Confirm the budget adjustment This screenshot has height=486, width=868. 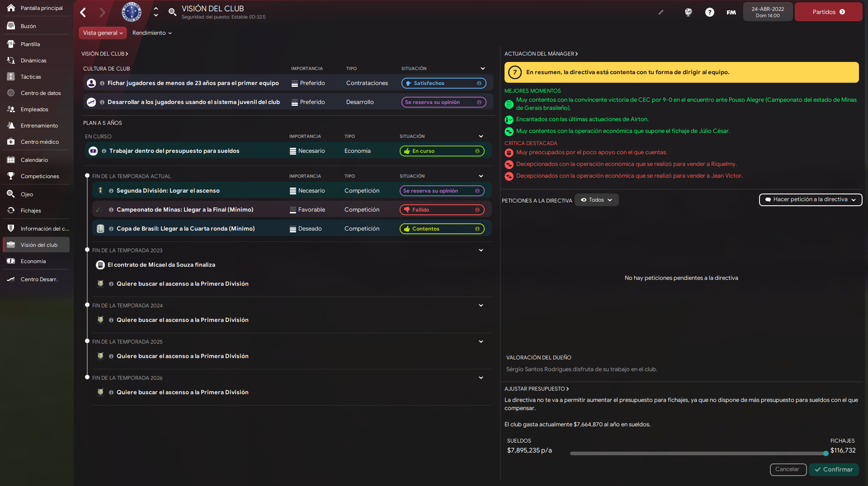(x=834, y=469)
